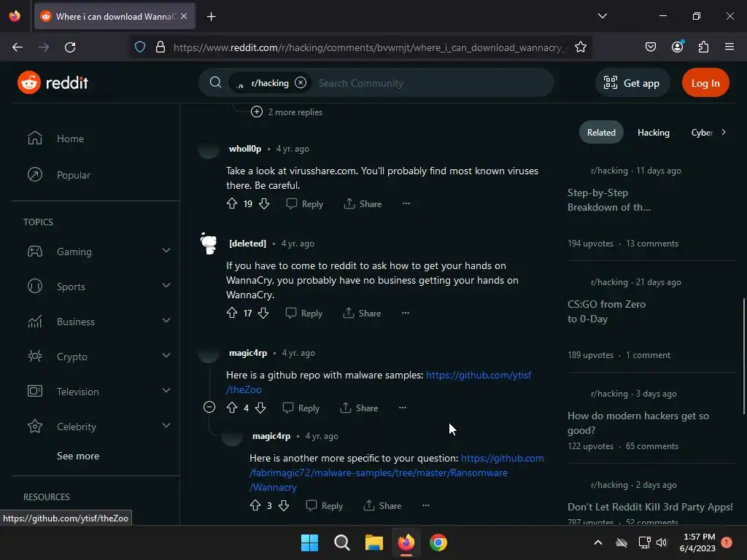Open the Firefox hamburger menu

click(729, 47)
